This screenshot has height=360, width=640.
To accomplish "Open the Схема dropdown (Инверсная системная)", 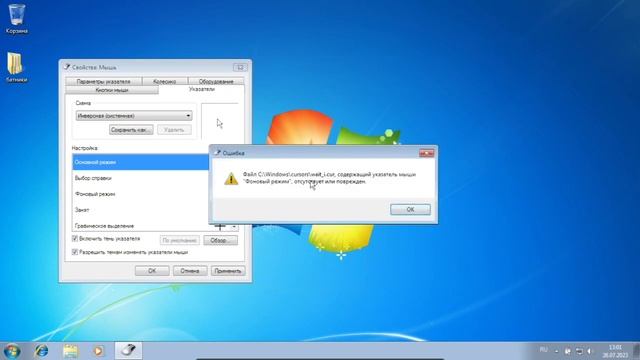I will click(134, 116).
